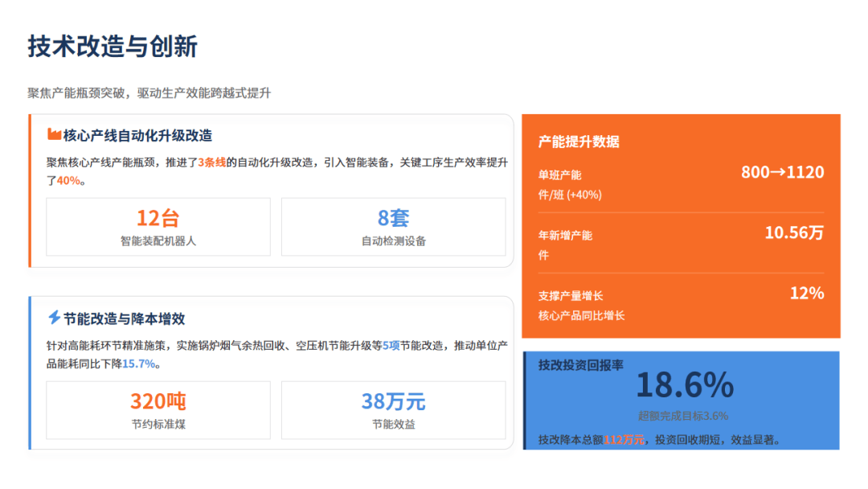Select the 38万元 节能效益 stat box

click(393, 410)
